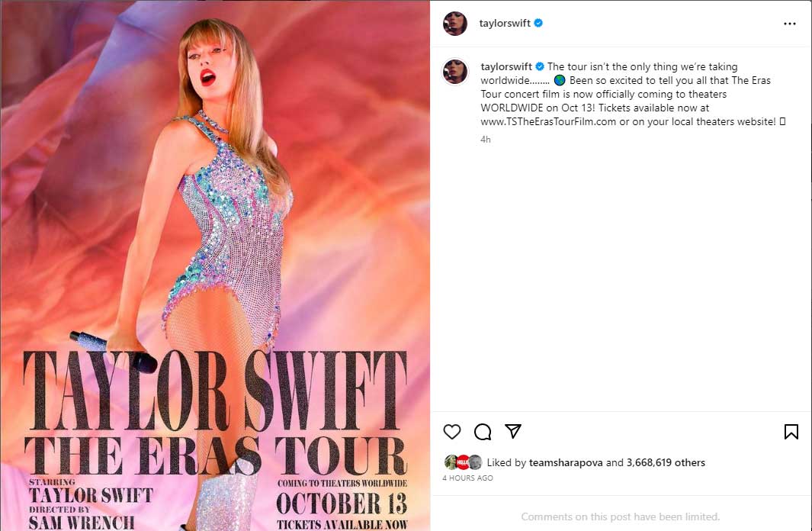This screenshot has width=812, height=531.
Task: Open the three-dot more options menu
Action: pyautogui.click(x=790, y=24)
